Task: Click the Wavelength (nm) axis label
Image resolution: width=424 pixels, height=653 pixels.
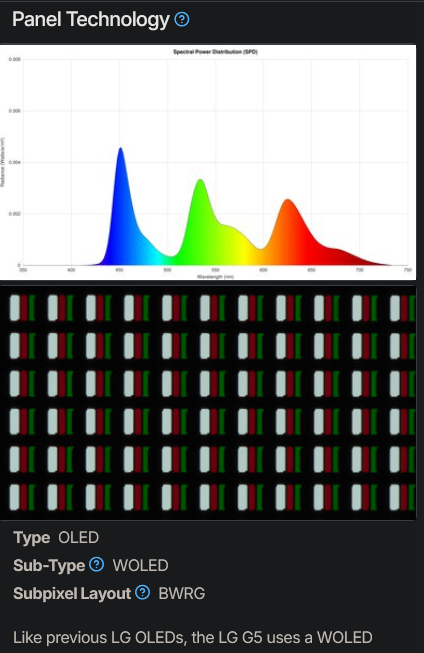Action: pos(215,277)
